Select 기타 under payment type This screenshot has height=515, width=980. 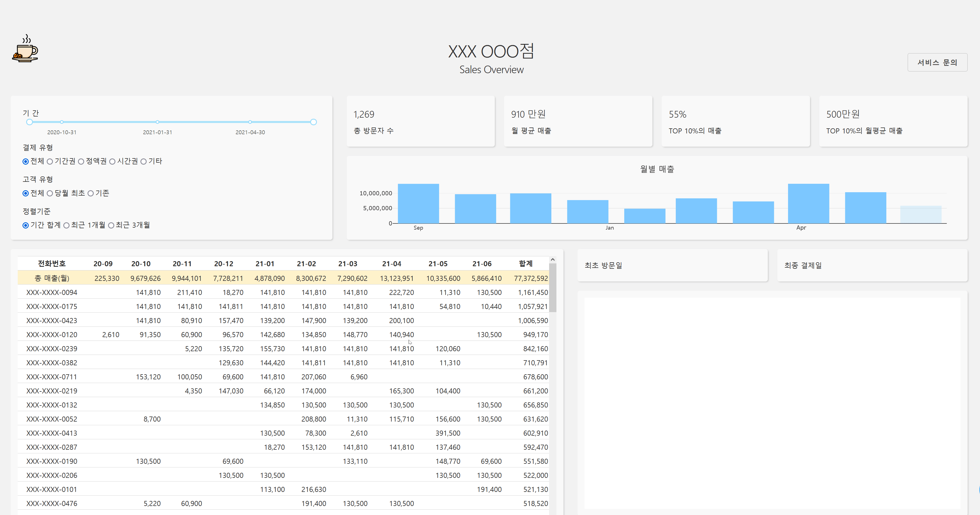pyautogui.click(x=144, y=162)
